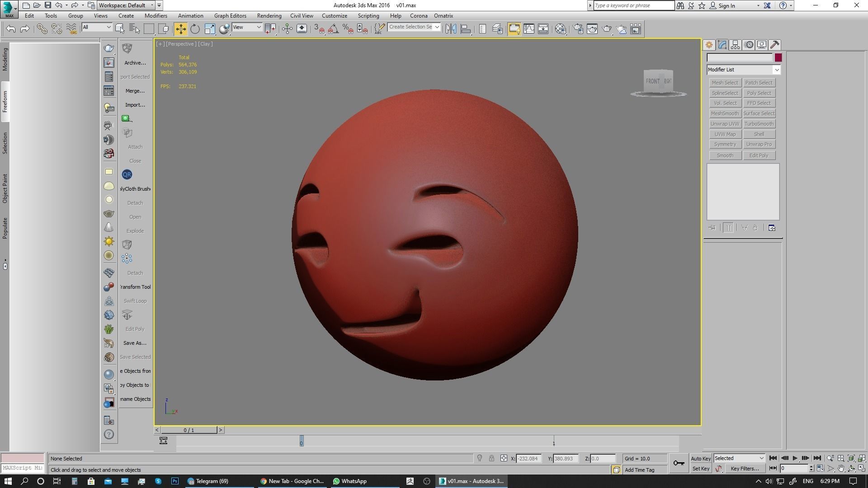The height and width of the screenshot is (488, 868).
Task: Click the Mirror tool icon
Action: coord(451,29)
